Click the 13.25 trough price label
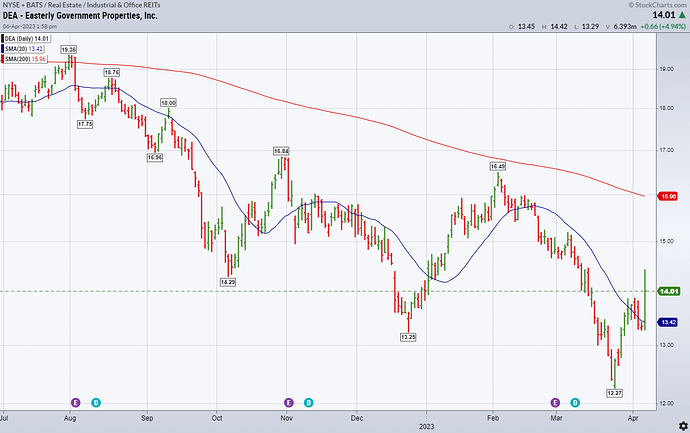This screenshot has width=690, height=433. tap(408, 337)
